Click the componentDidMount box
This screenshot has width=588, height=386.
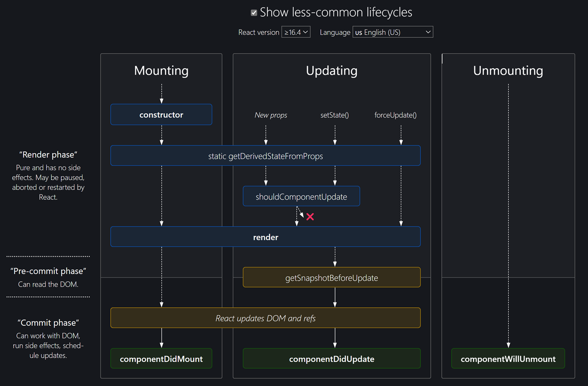click(161, 359)
